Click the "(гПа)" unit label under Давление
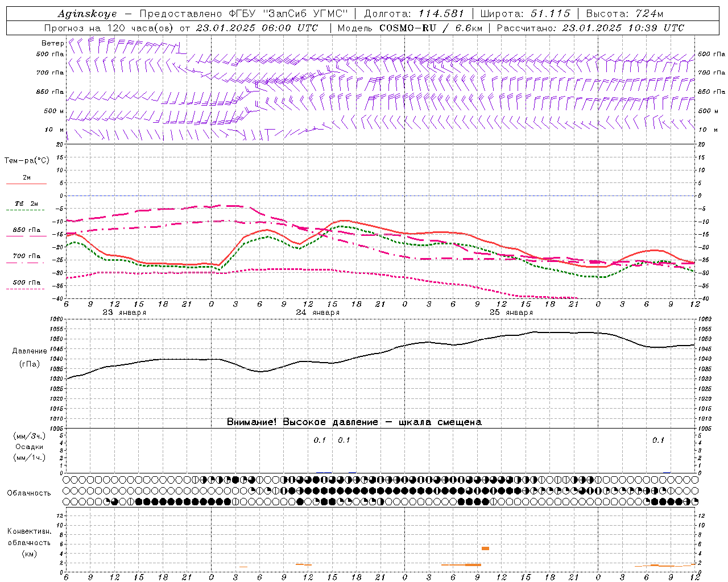 click(x=29, y=364)
